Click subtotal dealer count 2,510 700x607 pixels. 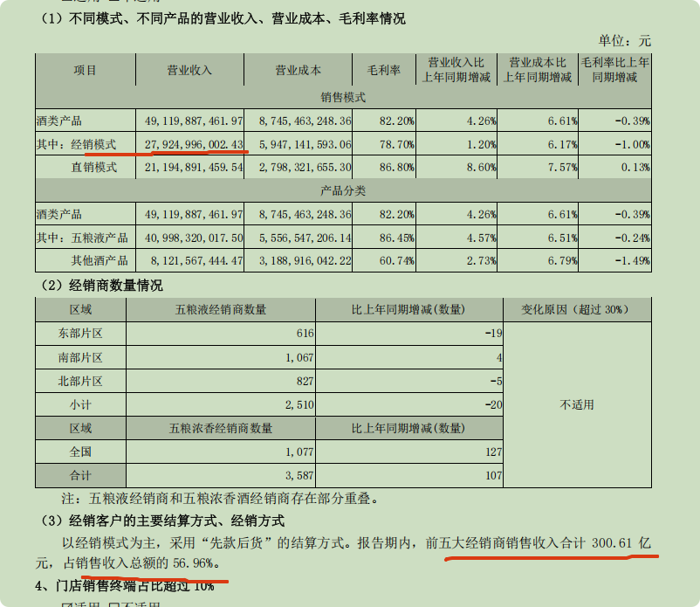point(299,404)
